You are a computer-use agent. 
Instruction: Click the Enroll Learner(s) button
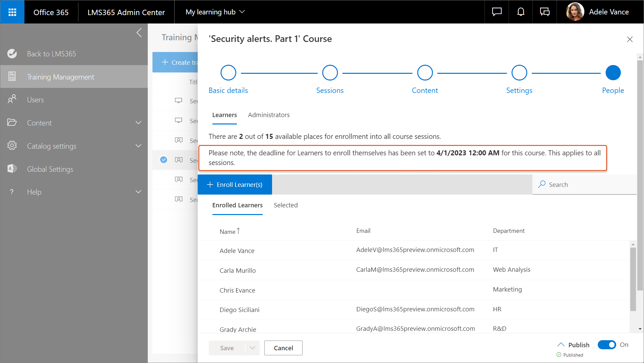235,185
